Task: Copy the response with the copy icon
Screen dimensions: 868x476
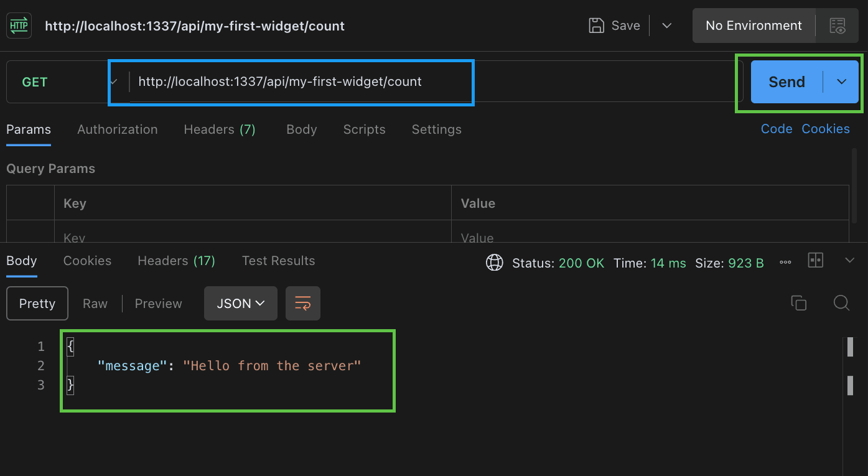Action: [798, 303]
